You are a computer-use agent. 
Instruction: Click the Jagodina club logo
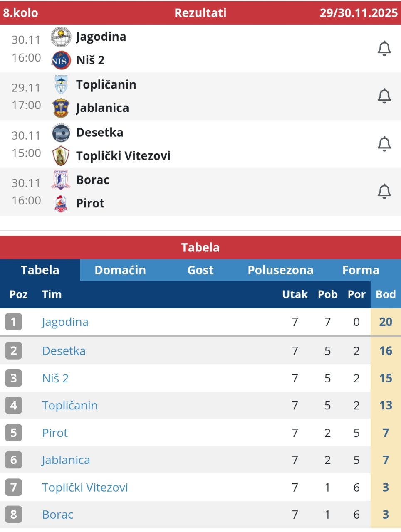61,37
